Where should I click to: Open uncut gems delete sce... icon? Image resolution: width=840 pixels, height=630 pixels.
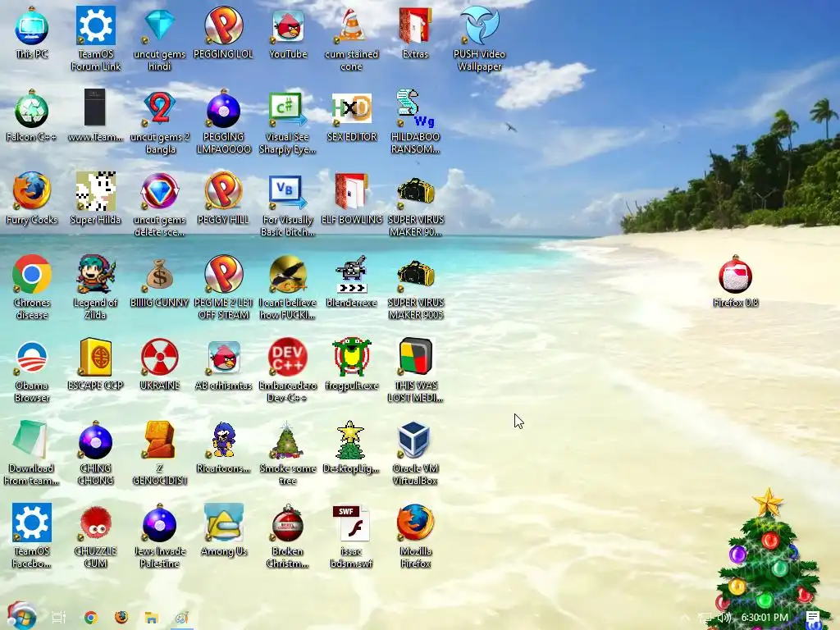[x=160, y=204]
